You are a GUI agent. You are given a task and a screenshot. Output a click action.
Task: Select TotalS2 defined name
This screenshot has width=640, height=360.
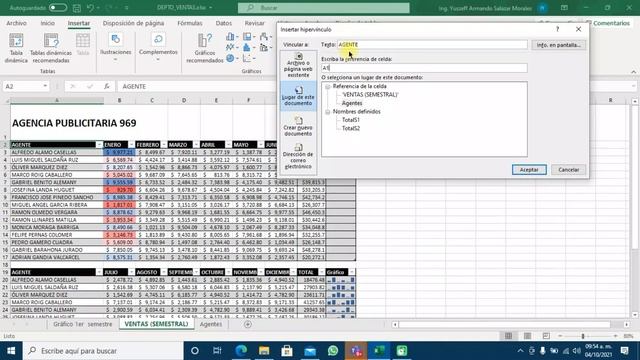coord(351,128)
